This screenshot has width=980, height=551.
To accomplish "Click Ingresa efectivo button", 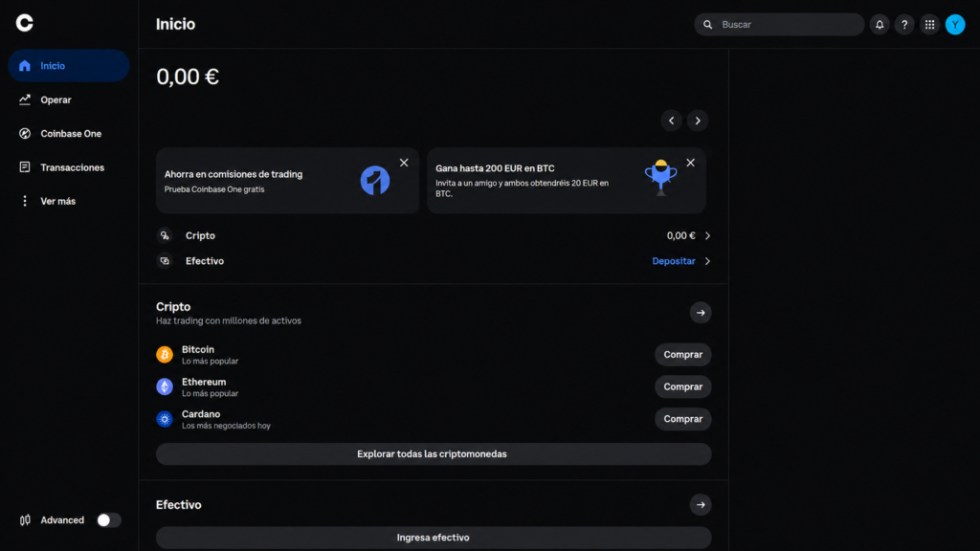I will 434,538.
